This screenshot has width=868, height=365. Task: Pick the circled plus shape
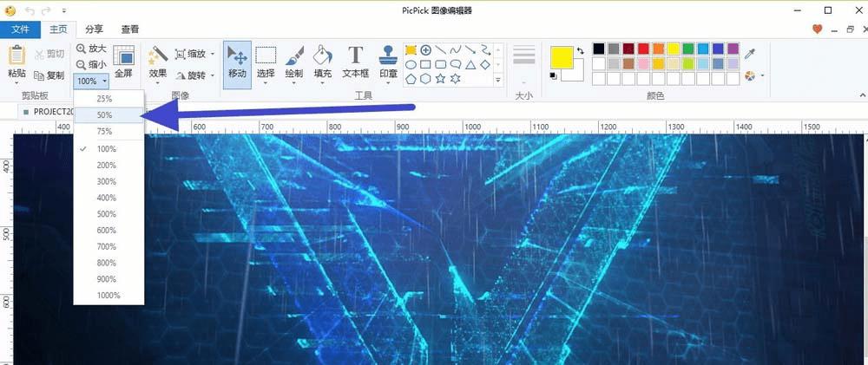click(425, 49)
